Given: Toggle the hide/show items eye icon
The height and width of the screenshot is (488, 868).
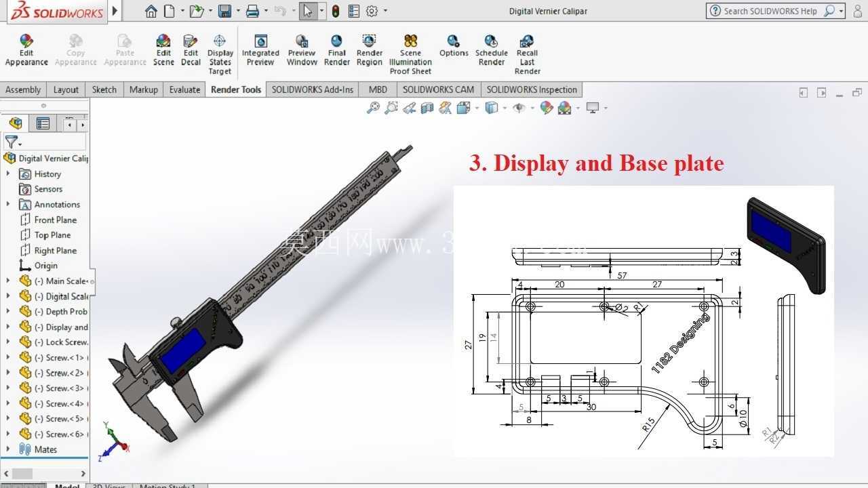Looking at the screenshot, I should click(x=519, y=108).
